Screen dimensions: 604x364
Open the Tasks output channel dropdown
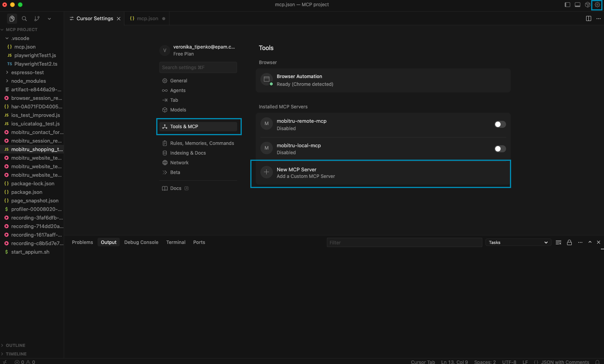point(518,242)
